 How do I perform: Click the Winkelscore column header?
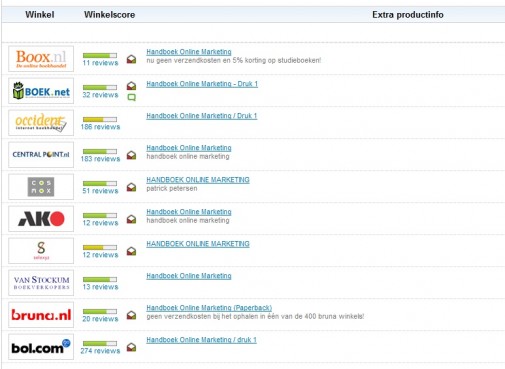pyautogui.click(x=109, y=15)
